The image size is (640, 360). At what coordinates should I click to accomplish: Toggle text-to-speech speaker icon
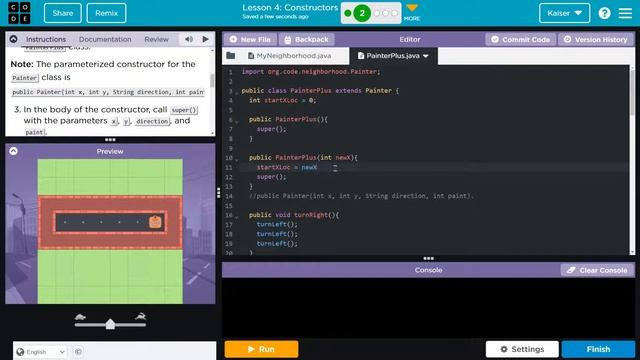189,39
